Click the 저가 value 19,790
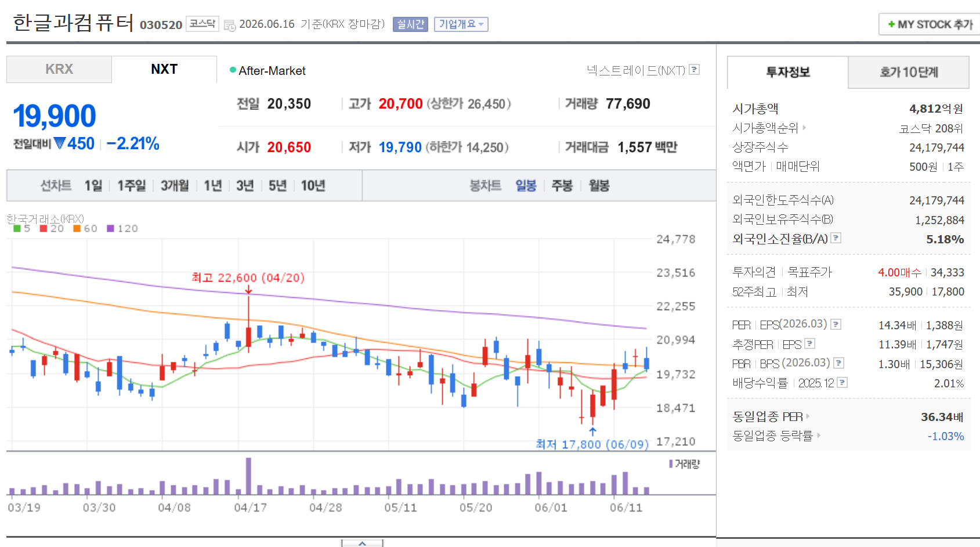The image size is (980, 547). pyautogui.click(x=400, y=147)
